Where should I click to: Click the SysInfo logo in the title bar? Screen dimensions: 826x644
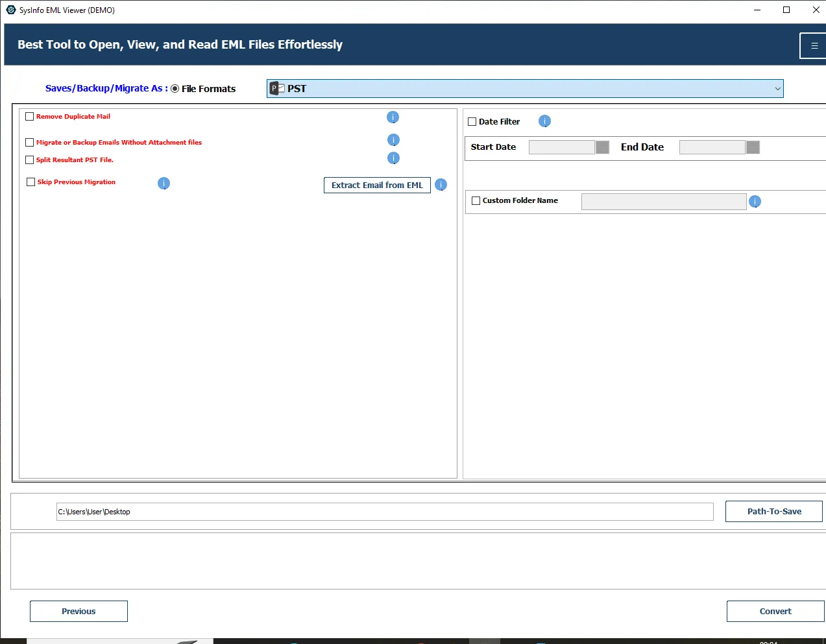tap(11, 10)
